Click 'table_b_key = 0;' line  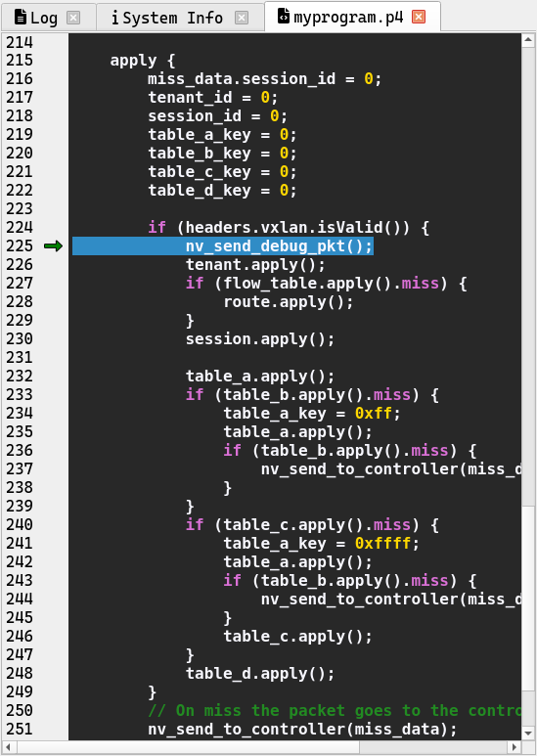[x=222, y=154]
